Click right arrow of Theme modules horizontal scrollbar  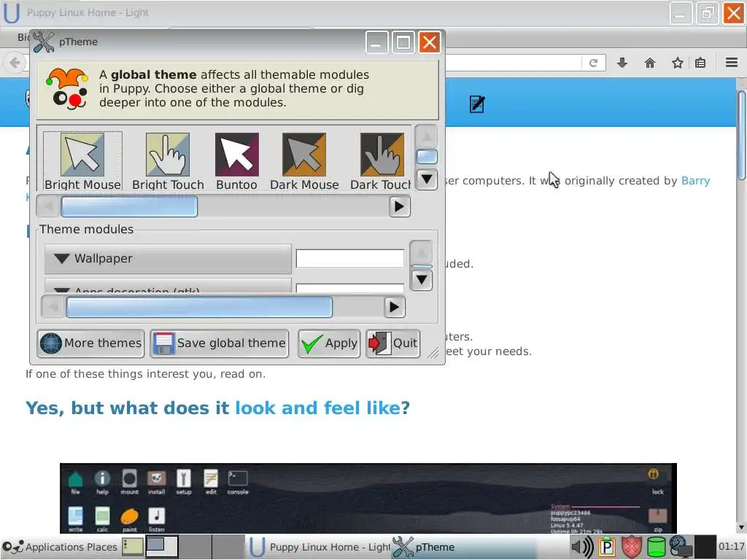395,307
